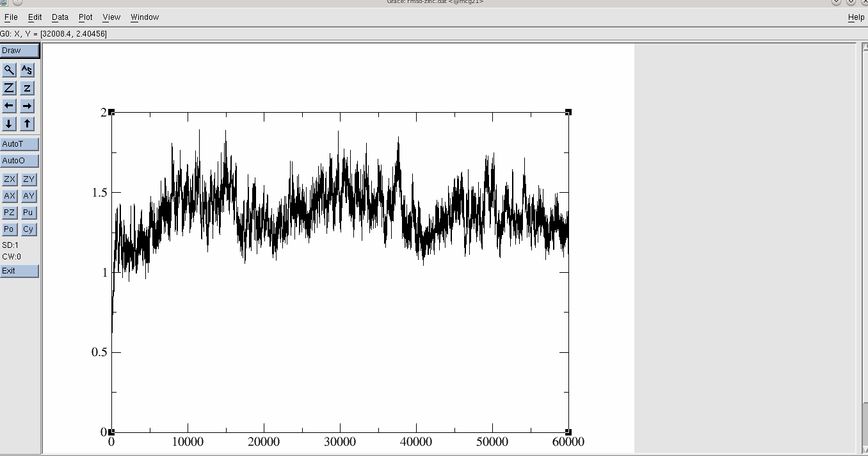Open the Help menu
Viewport: 868px width, 456px height.
(856, 17)
